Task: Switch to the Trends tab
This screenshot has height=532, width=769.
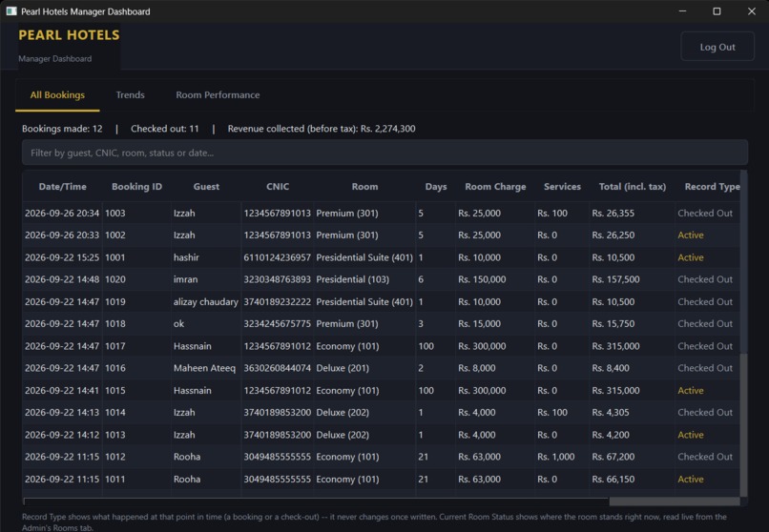Action: pos(130,95)
